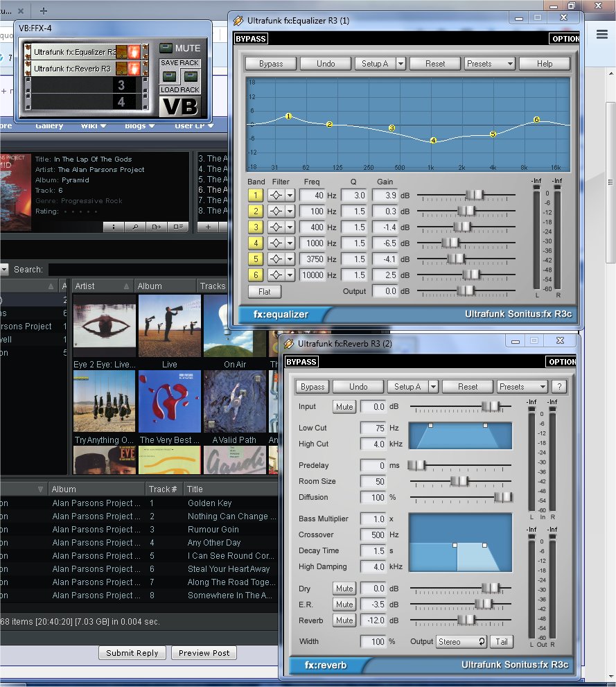616x687 pixels.
Task: Click band 4 filter type icon
Action: pos(276,243)
